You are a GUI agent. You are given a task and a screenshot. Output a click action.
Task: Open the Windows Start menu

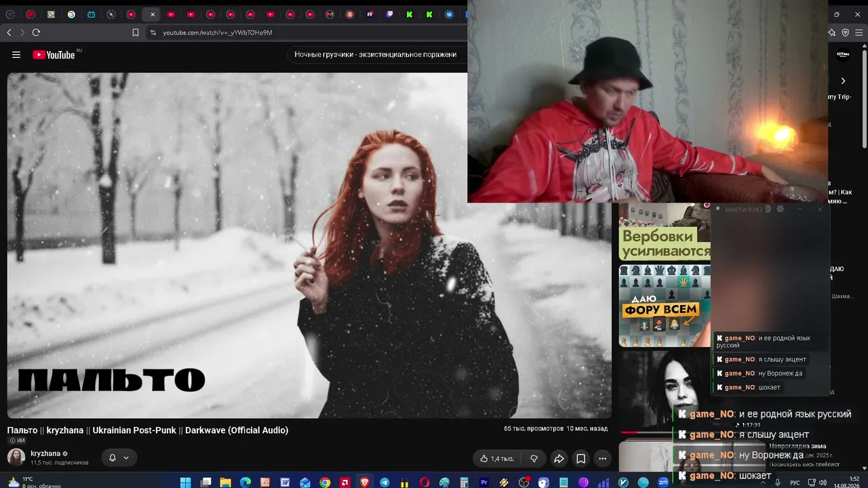(185, 483)
